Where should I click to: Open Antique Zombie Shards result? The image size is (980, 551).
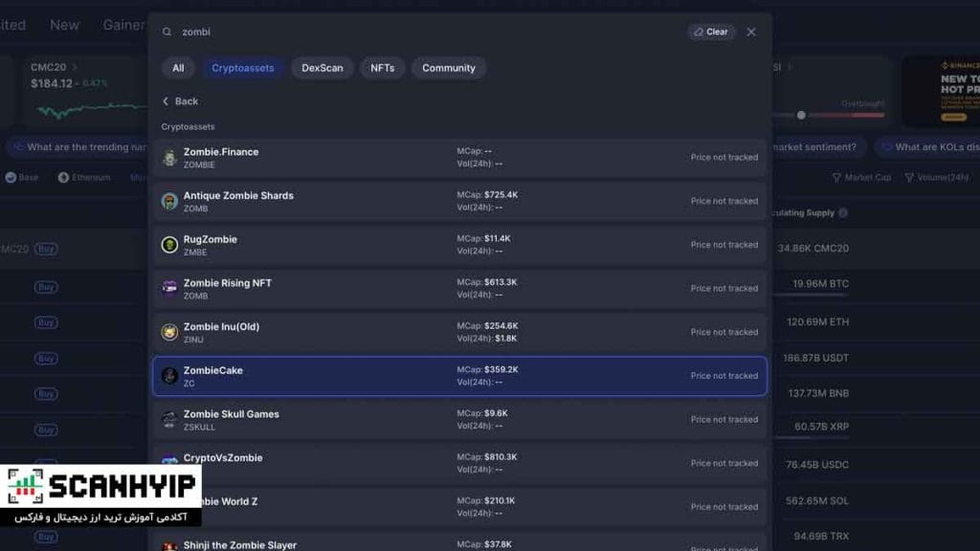459,201
